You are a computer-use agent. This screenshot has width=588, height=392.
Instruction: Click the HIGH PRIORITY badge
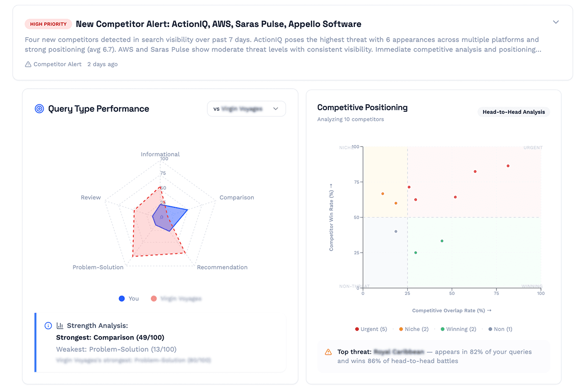tap(48, 24)
